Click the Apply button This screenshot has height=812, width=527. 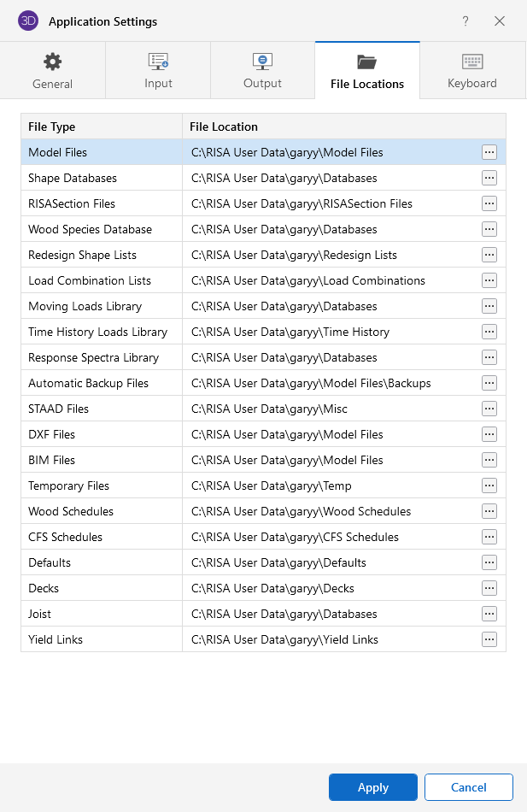(x=373, y=787)
